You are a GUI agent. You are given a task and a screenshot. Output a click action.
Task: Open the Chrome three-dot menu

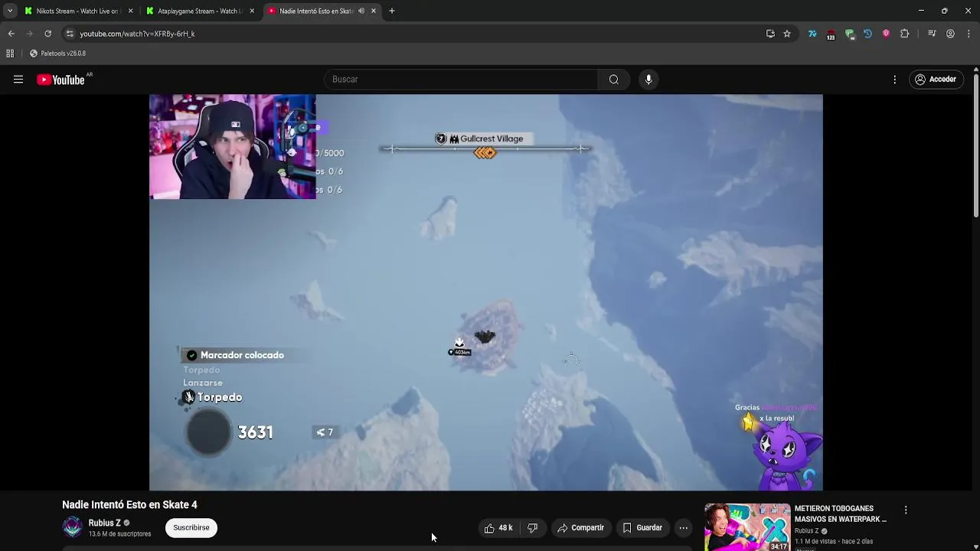coord(969,34)
